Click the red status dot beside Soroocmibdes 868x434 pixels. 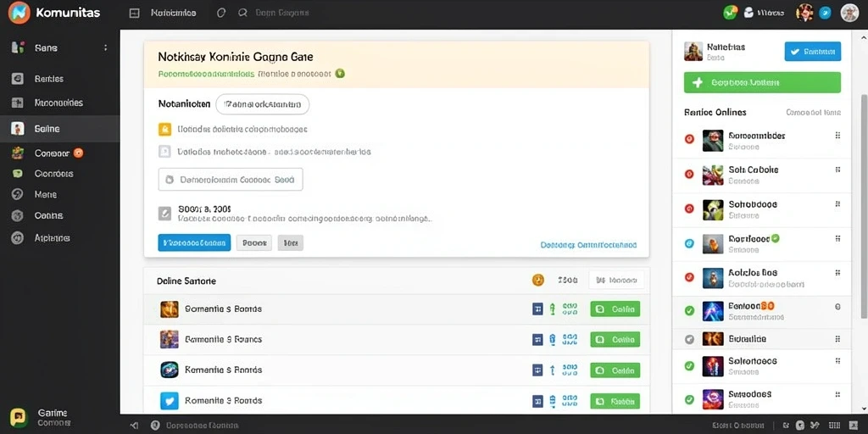[689, 140]
